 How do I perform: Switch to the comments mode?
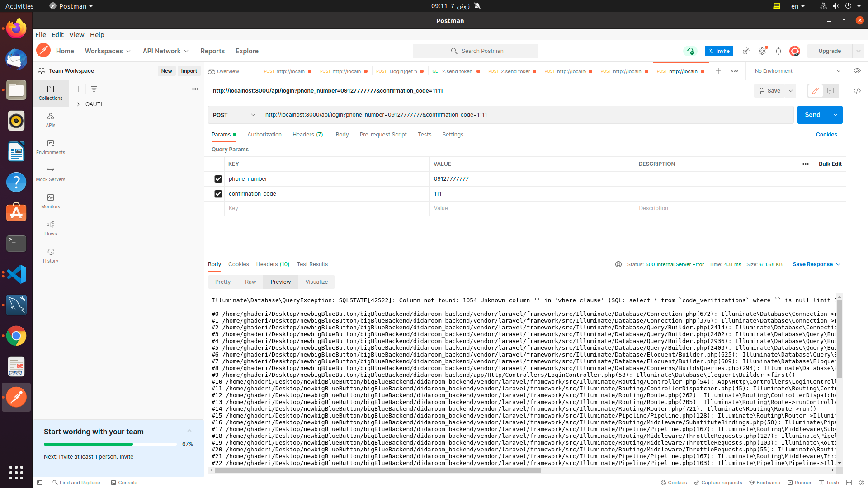click(830, 91)
